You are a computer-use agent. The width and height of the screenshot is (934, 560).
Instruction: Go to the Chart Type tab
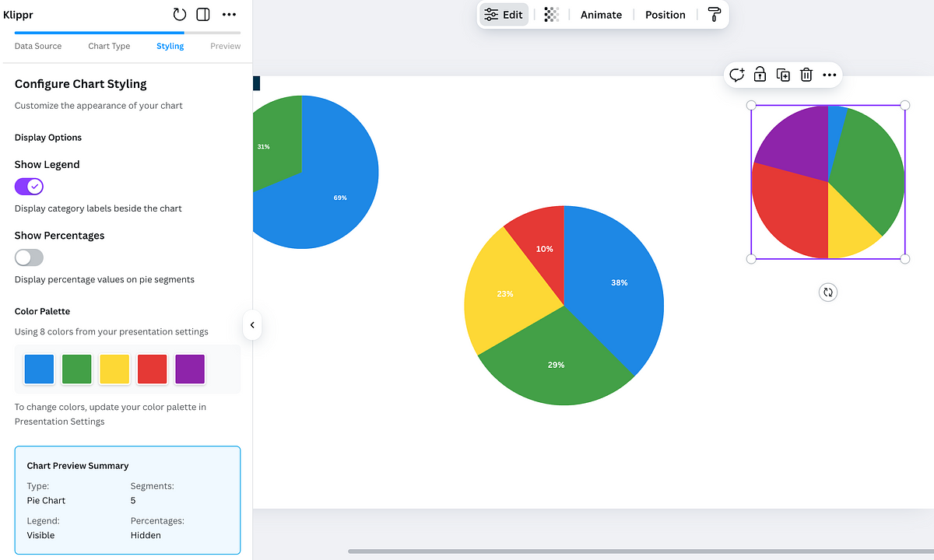click(109, 46)
